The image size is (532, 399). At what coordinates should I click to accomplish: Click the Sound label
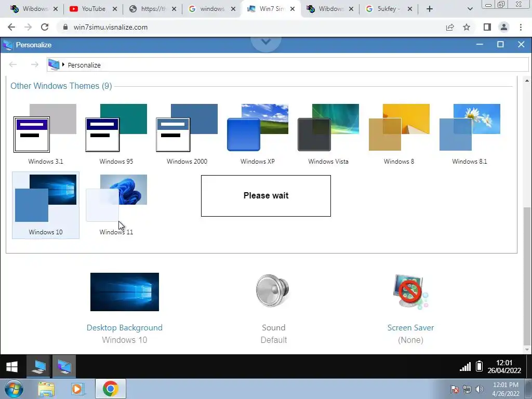(273, 328)
